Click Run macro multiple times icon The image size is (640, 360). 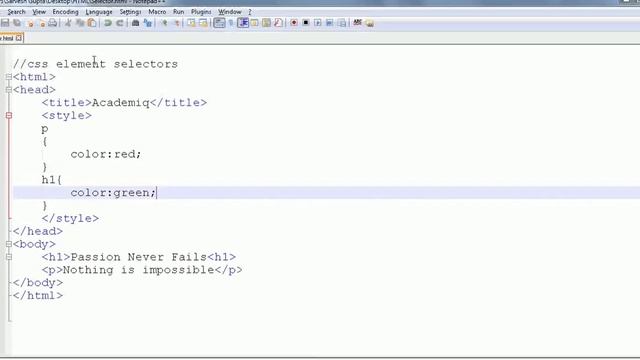point(329,23)
